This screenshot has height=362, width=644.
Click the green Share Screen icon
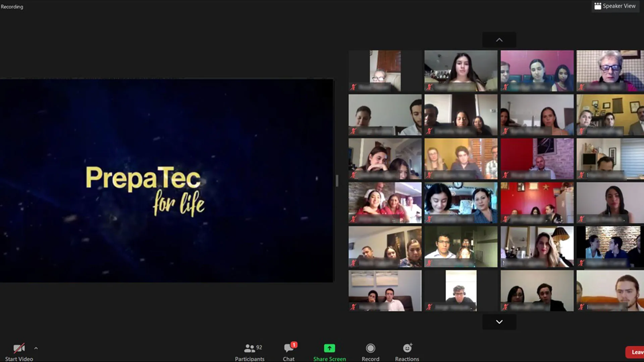tap(329, 349)
